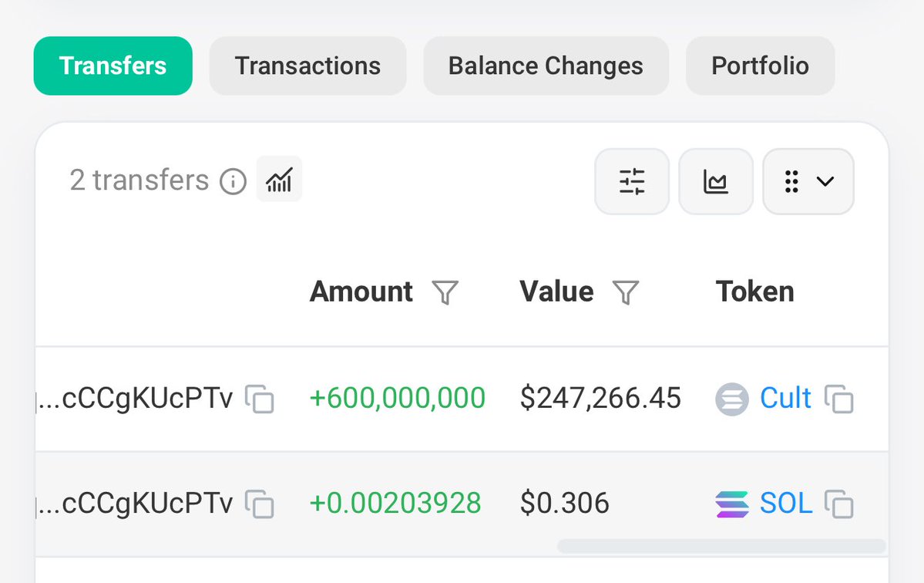The width and height of the screenshot is (924, 583).
Task: Open the Cult token link
Action: point(785,398)
